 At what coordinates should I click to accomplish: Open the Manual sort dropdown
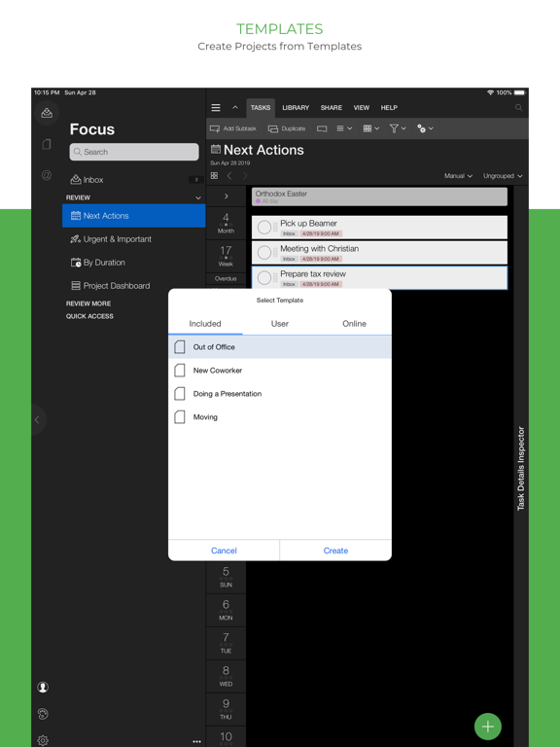(458, 176)
